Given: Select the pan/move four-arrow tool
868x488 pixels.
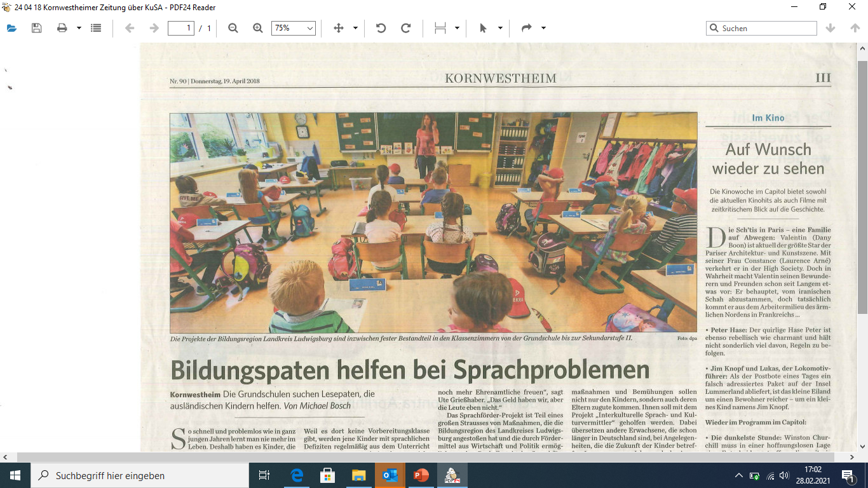Looking at the screenshot, I should point(339,28).
